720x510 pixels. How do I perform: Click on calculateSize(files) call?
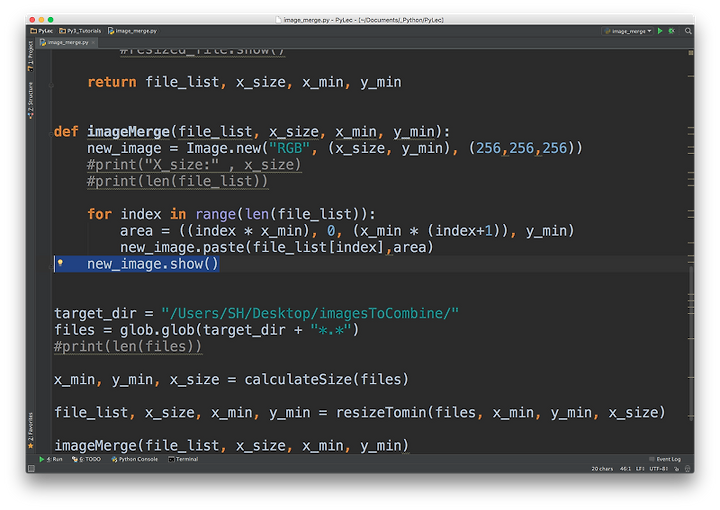pyautogui.click(x=326, y=380)
